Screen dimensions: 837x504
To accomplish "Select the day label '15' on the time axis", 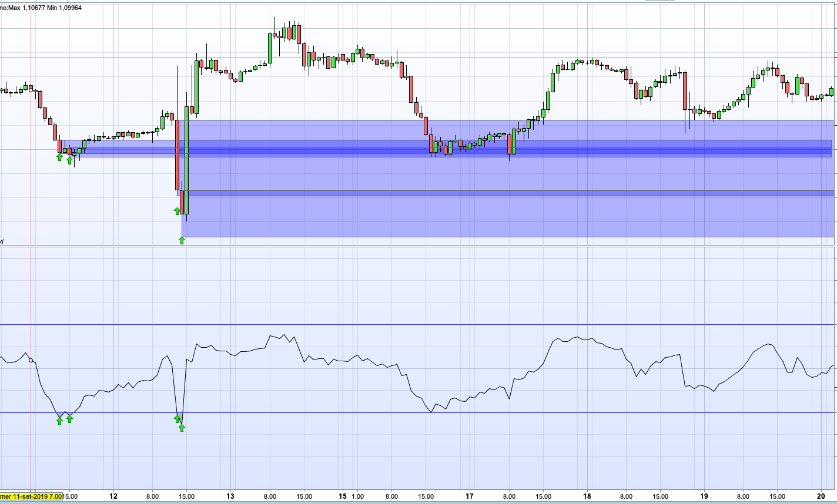I will (343, 496).
